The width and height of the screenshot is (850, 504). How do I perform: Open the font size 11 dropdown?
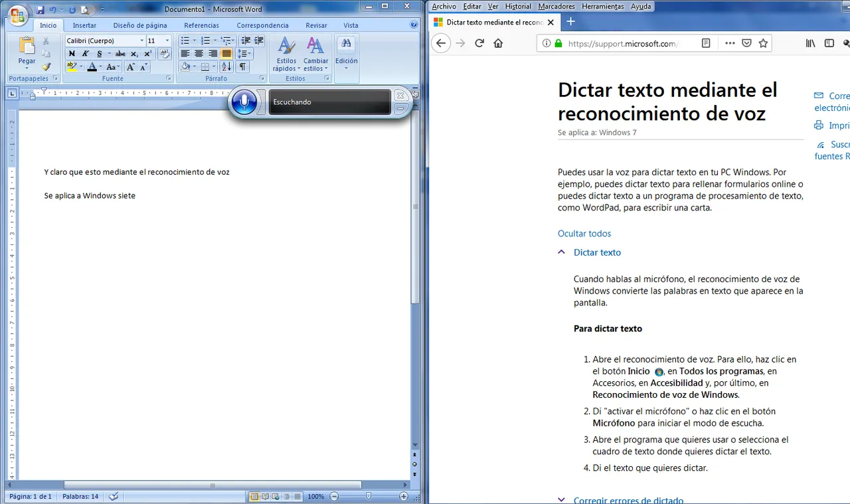tap(167, 41)
